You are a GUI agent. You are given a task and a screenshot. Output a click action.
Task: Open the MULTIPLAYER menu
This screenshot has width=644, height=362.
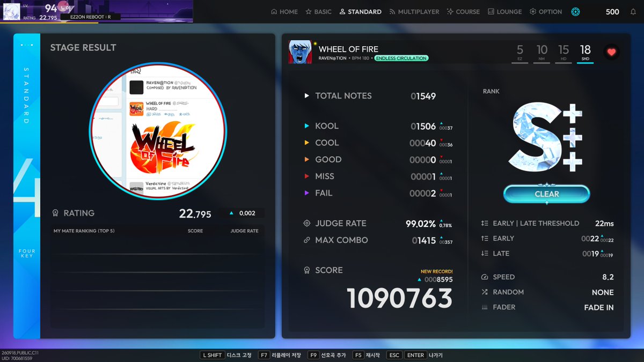(x=414, y=11)
